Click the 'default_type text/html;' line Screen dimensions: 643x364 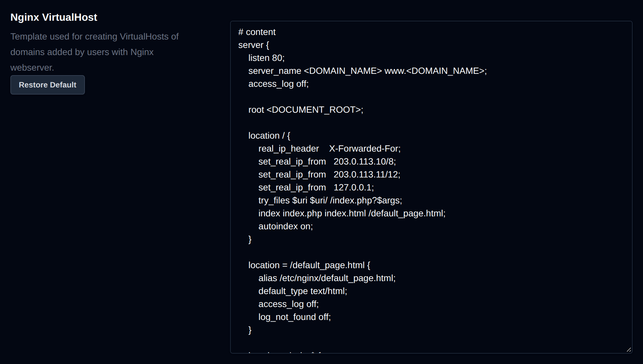click(x=303, y=291)
